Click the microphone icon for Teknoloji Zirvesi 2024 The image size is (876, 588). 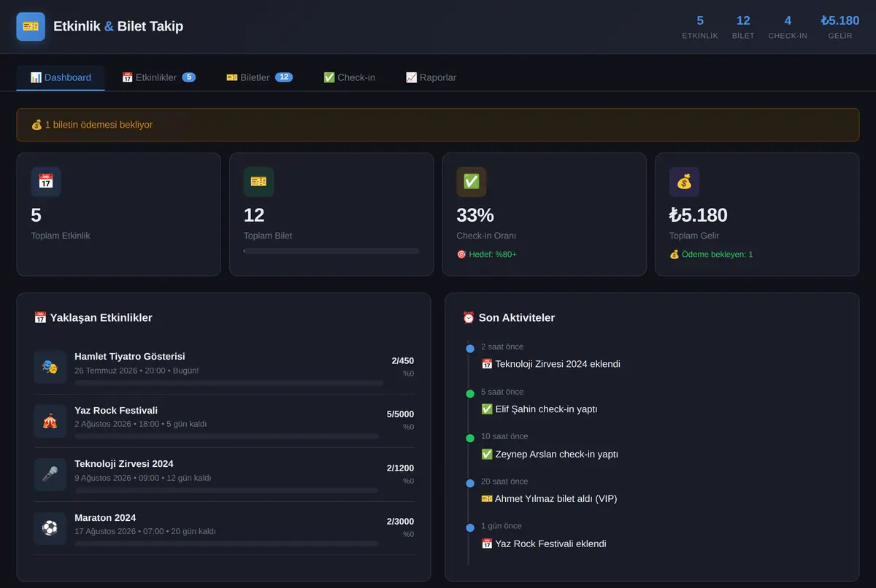click(x=50, y=475)
